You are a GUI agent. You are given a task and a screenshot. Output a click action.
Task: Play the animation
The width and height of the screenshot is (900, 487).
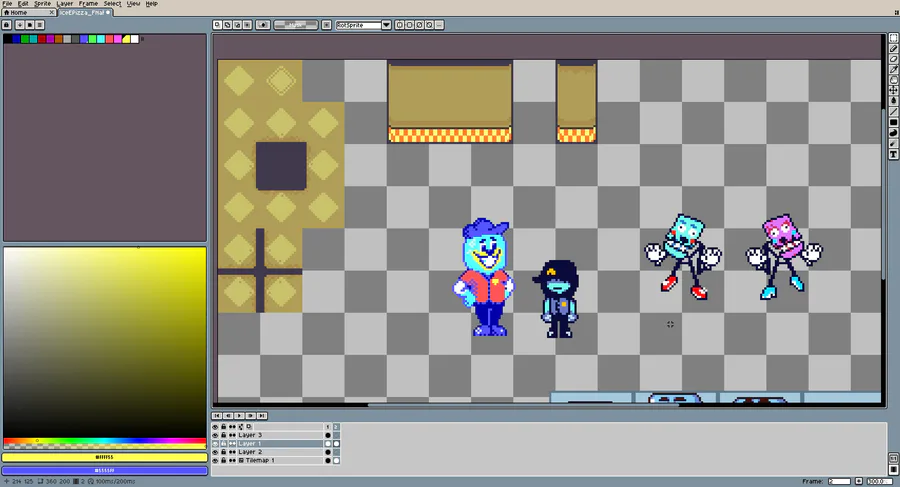[x=239, y=415]
